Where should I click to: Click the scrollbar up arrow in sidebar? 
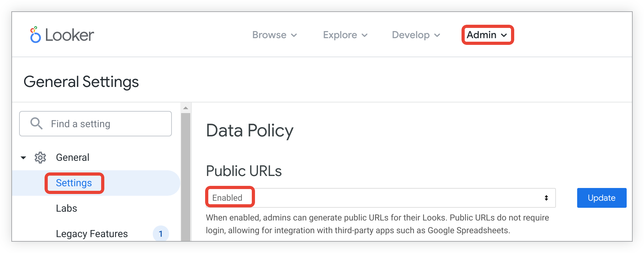[x=186, y=108]
